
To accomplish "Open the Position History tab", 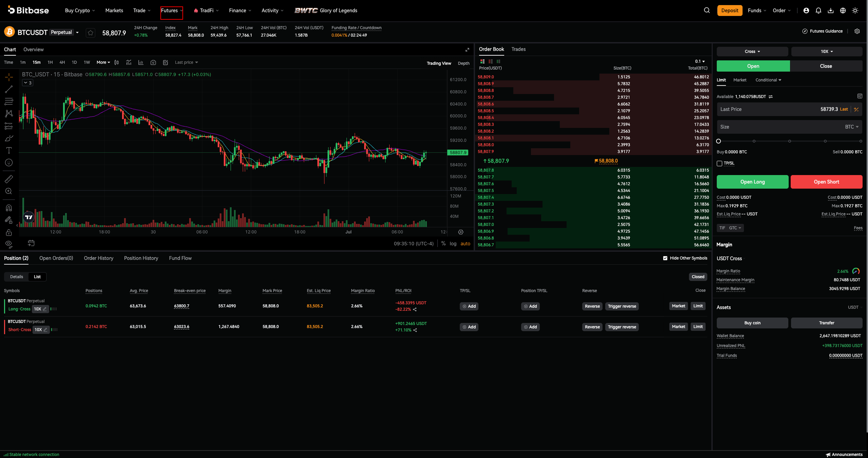I will [x=141, y=258].
